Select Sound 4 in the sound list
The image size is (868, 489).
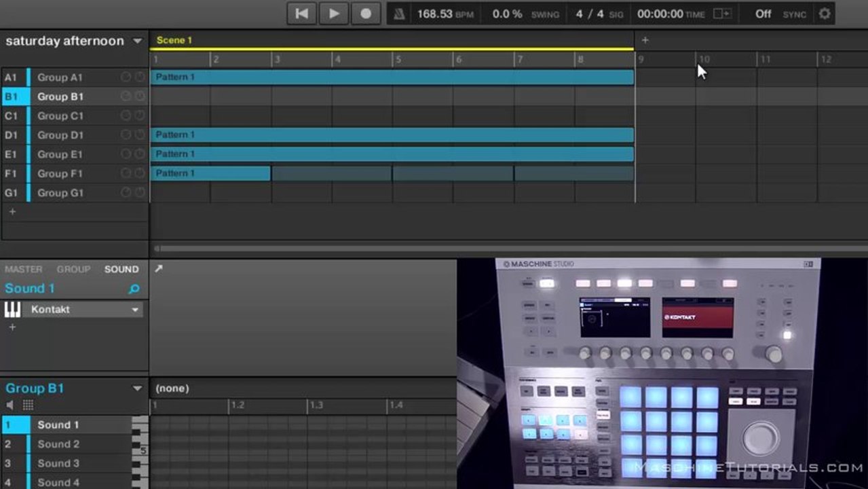[x=58, y=483]
